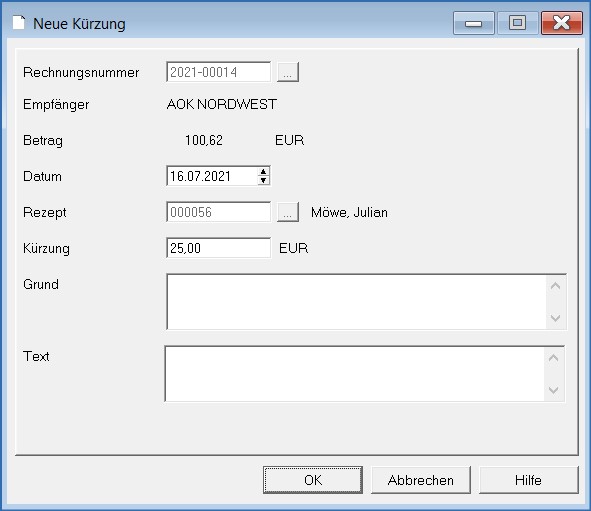The height and width of the screenshot is (511, 591).
Task: Click the Grund scrollbar up arrow
Action: (555, 286)
